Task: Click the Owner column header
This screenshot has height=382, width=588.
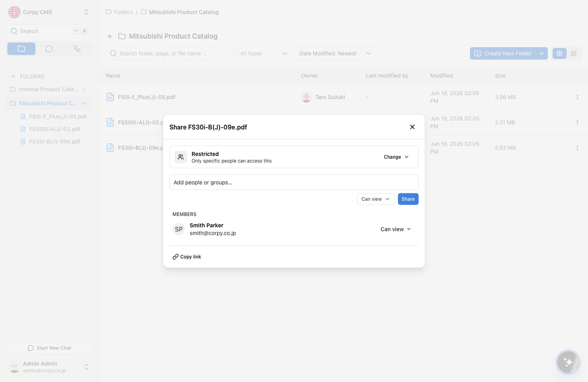Action: 309,76
